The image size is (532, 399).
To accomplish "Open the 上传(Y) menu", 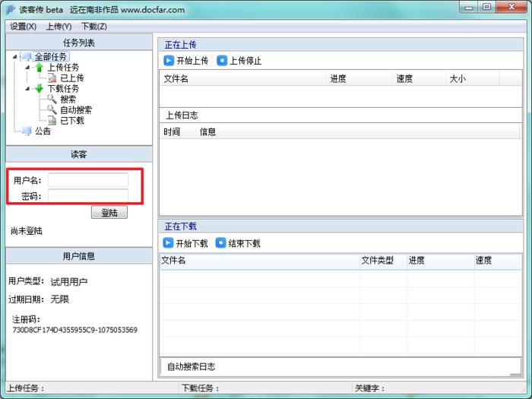I will click(59, 27).
